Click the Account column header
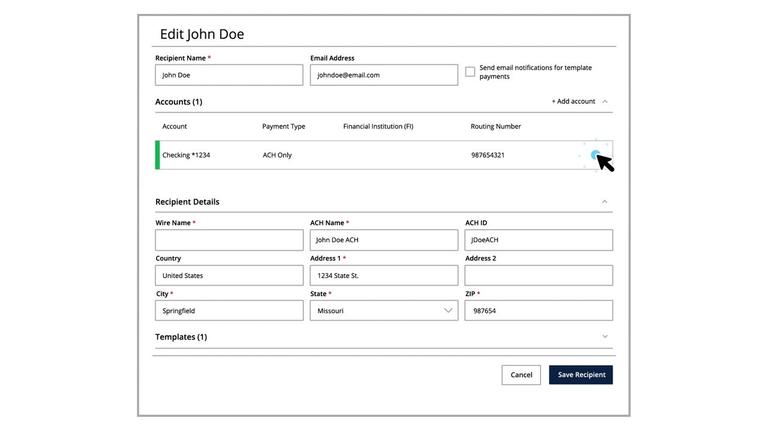 coord(174,126)
